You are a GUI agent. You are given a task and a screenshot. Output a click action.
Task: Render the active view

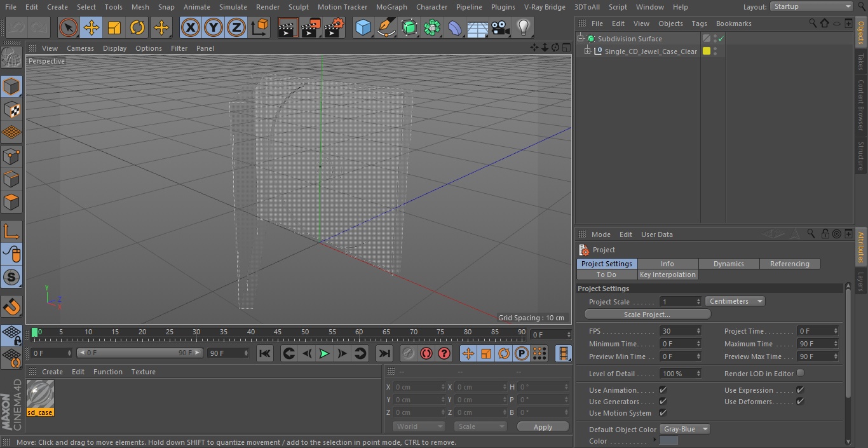coord(288,27)
